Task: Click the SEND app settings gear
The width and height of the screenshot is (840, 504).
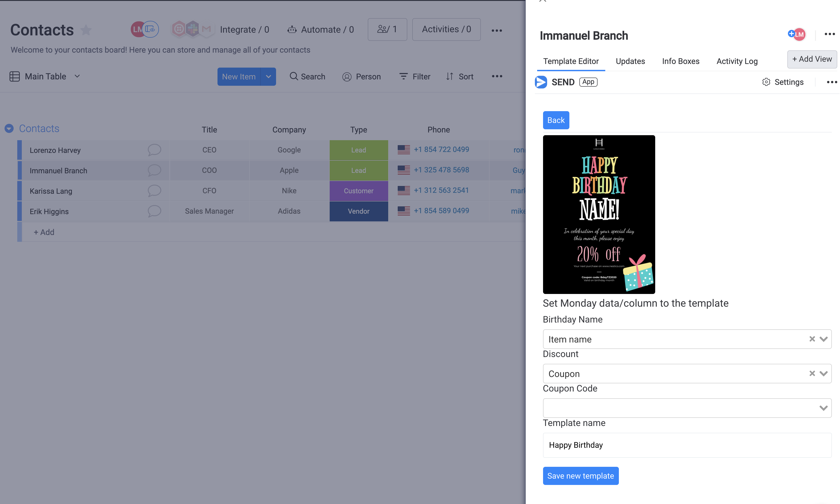Action: 766,82
